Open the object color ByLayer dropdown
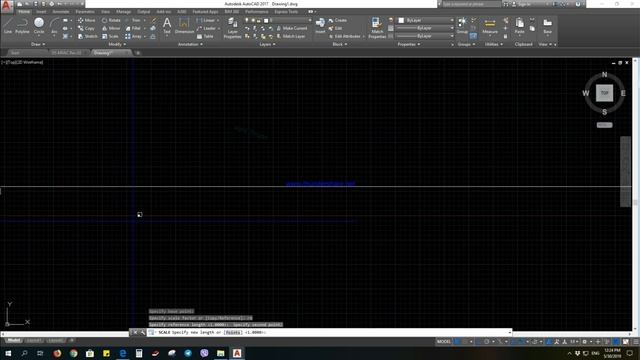The image size is (640, 360). [425, 20]
